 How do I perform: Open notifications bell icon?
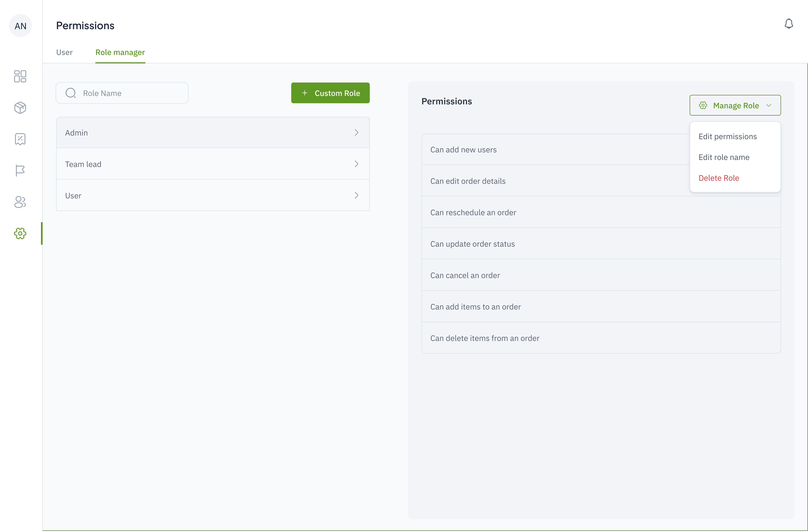pos(789,24)
